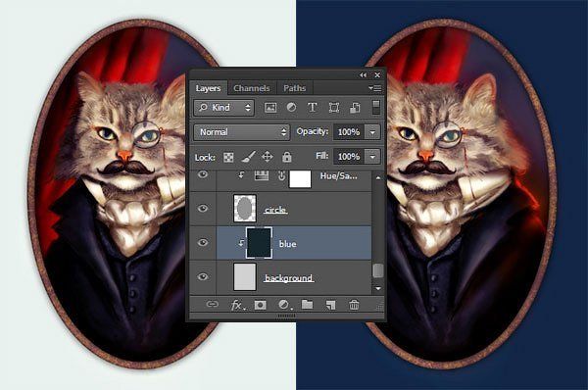
Task: Create a new layer
Action: point(330,305)
